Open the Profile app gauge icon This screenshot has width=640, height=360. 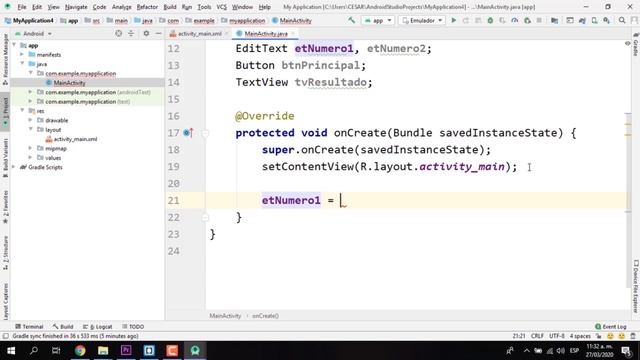515,20
